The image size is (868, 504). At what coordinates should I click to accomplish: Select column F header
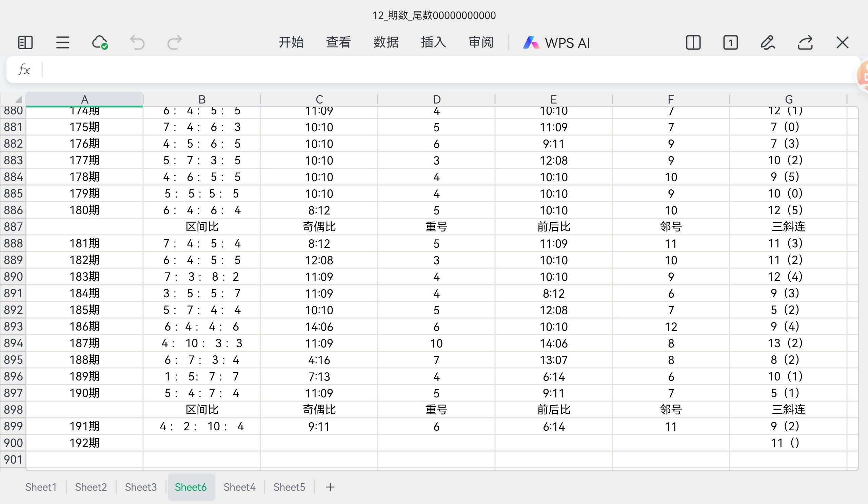[671, 99]
